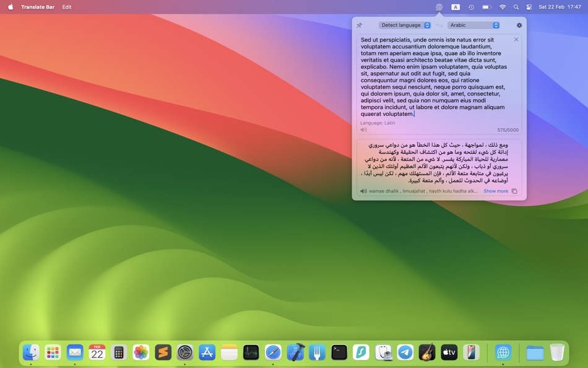
Task: Open Notes from the Dock
Action: [229, 353]
